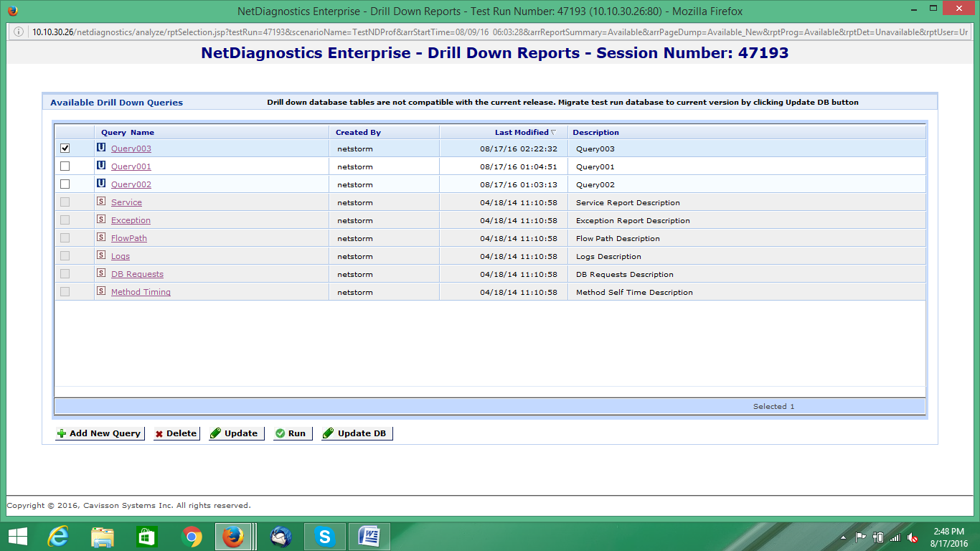The width and height of the screenshot is (980, 551).
Task: Open Action Center flag icon
Action: click(x=859, y=537)
